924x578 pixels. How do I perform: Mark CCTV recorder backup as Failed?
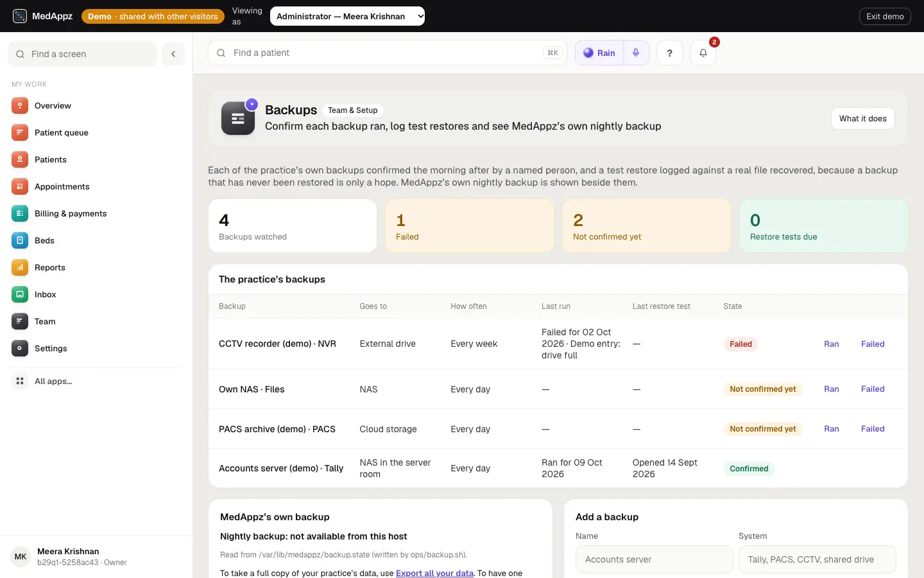click(873, 344)
